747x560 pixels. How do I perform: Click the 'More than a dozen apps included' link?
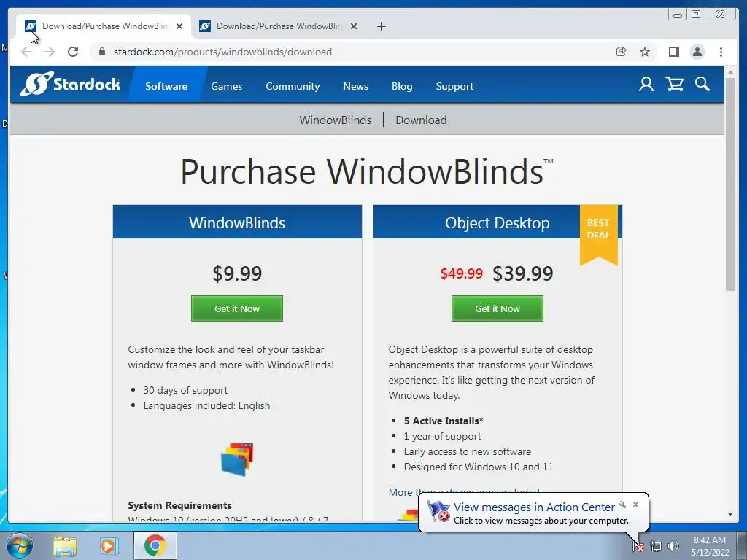tap(464, 491)
